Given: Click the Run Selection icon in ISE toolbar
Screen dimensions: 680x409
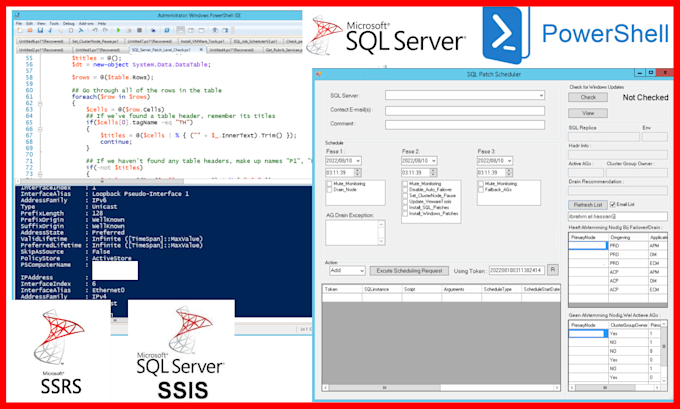Looking at the screenshot, I should coord(129,30).
